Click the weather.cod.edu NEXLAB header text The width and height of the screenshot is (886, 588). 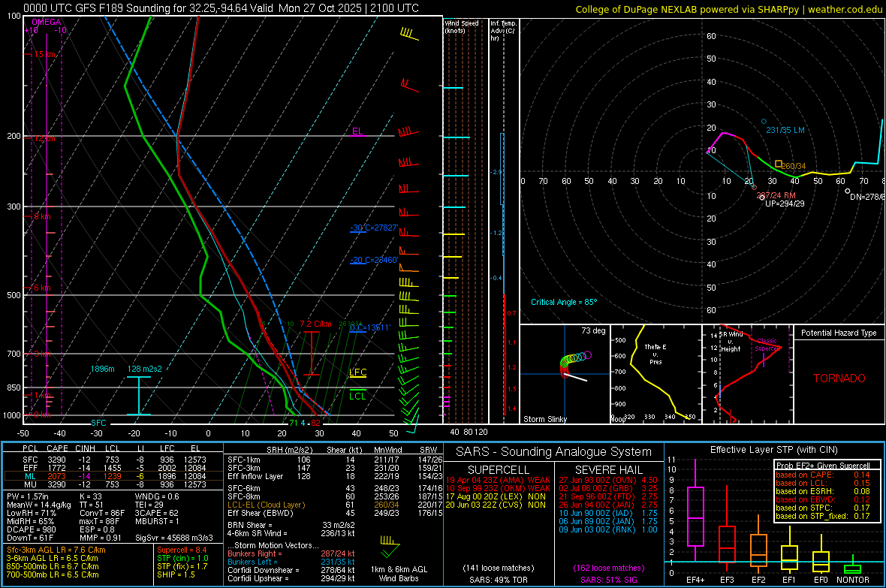[728, 10]
